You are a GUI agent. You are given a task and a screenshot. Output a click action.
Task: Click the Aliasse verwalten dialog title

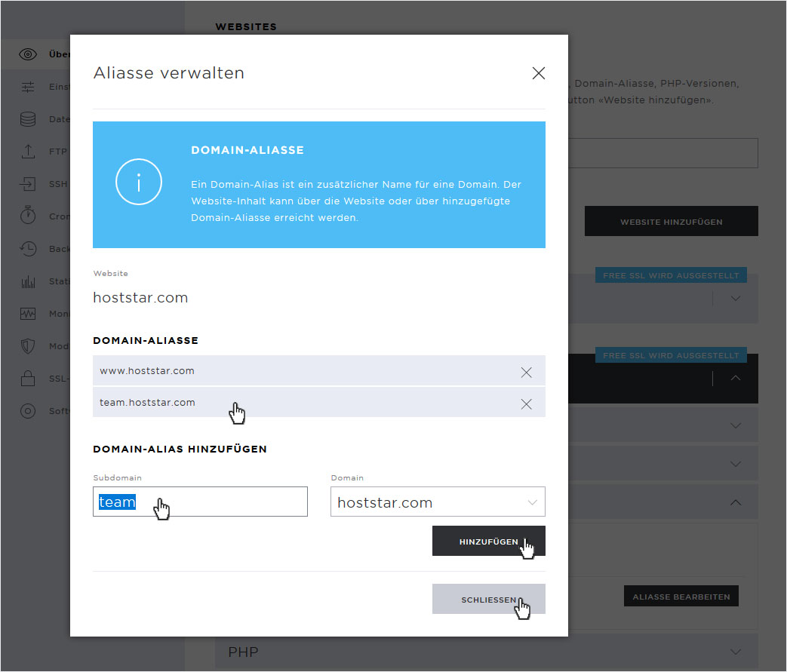click(x=169, y=73)
